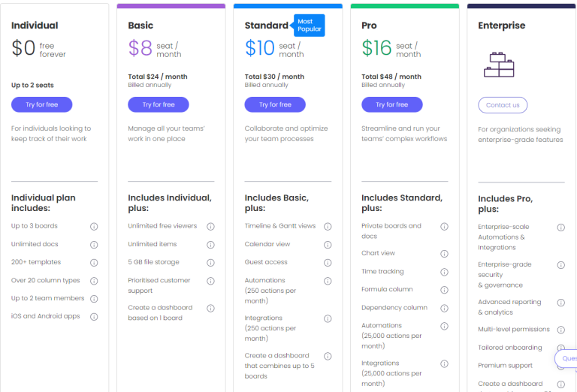Click Try for free under Individual plan
The image size is (577, 392).
[41, 105]
